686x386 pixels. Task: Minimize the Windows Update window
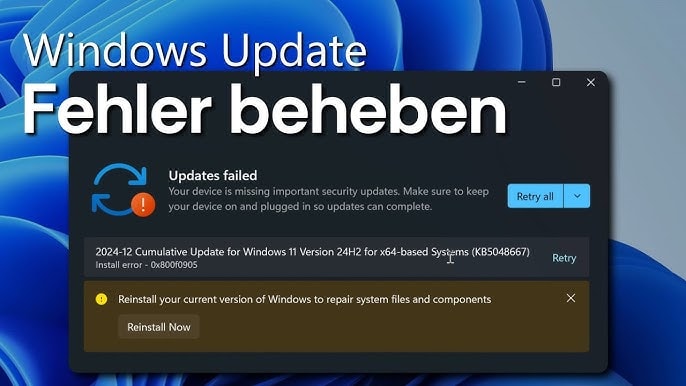click(x=522, y=82)
